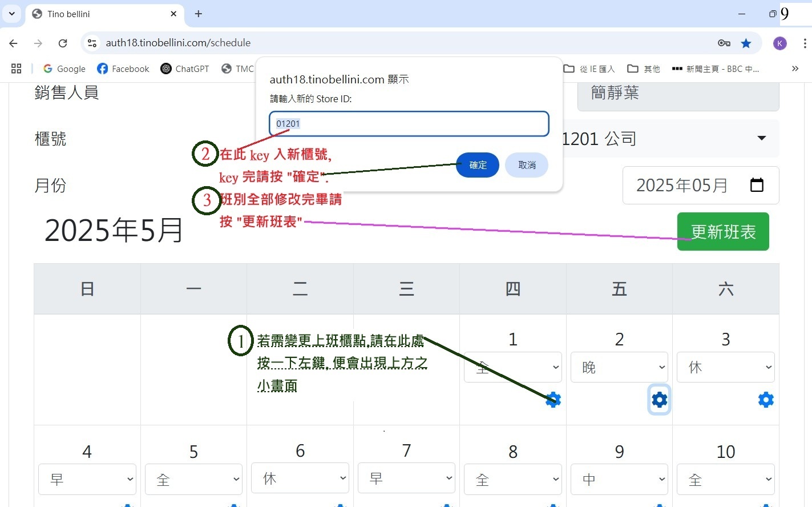This screenshot has height=507, width=812.
Task: Open the Chrome profile avatar K
Action: [779, 43]
